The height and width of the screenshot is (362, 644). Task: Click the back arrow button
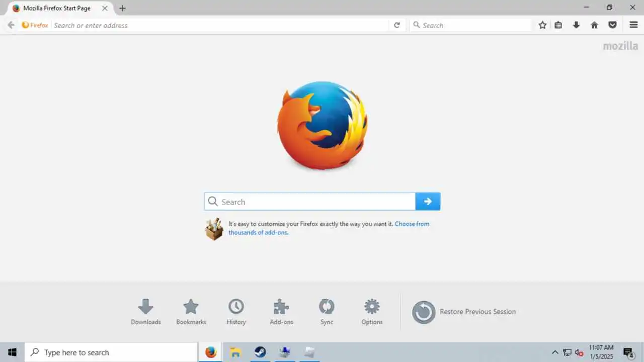[11, 25]
